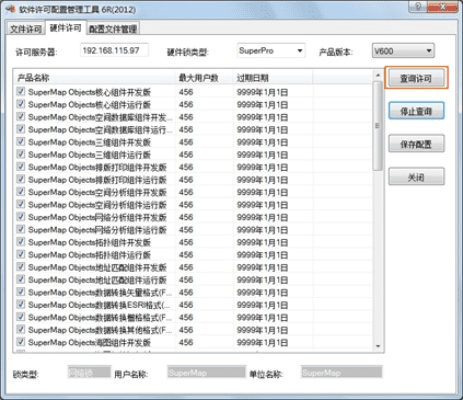The image size is (463, 400).
Task: Sort by the 产品名称 column header
Action: coord(94,78)
